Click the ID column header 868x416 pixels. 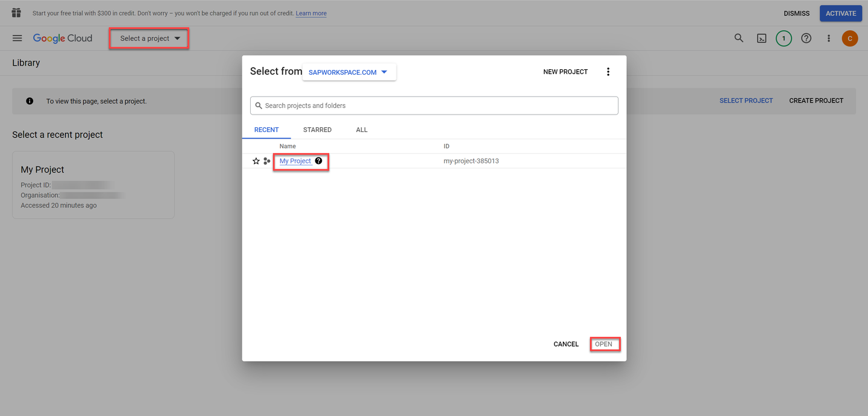point(446,146)
